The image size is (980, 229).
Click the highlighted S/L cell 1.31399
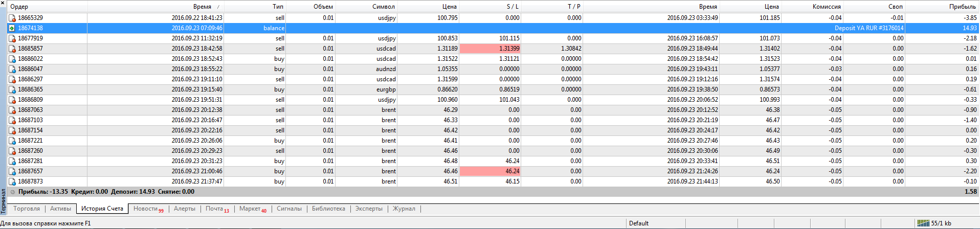(490, 49)
